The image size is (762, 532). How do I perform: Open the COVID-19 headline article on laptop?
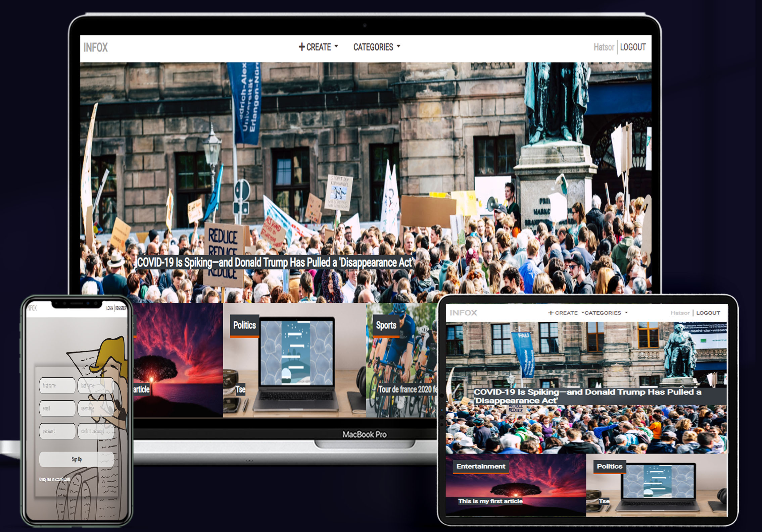pos(275,262)
